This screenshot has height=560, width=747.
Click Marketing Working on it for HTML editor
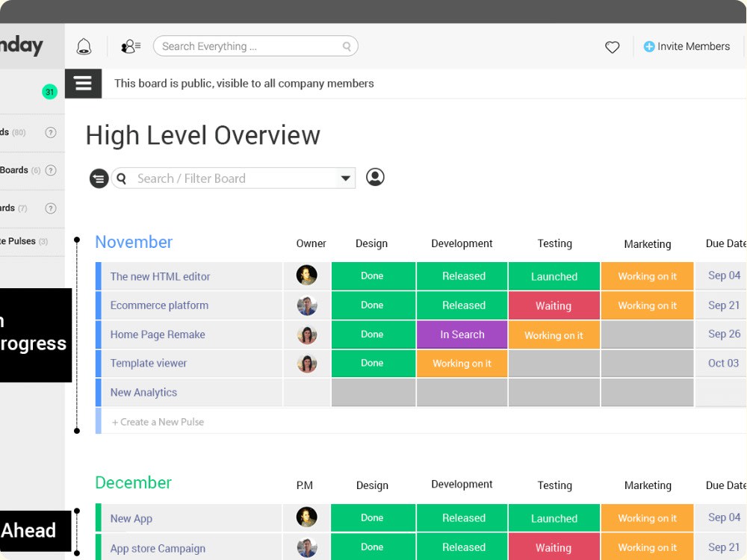[x=647, y=276]
